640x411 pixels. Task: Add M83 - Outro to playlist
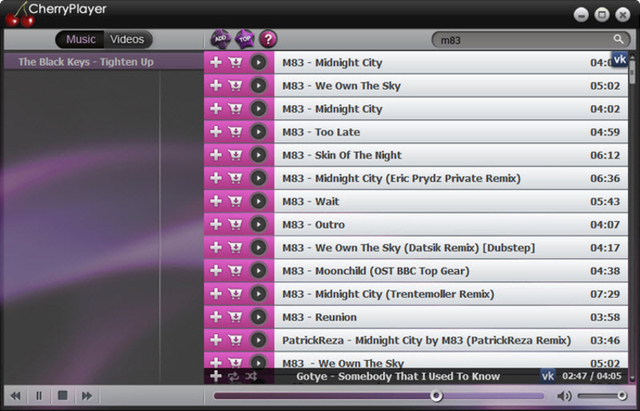(x=216, y=224)
